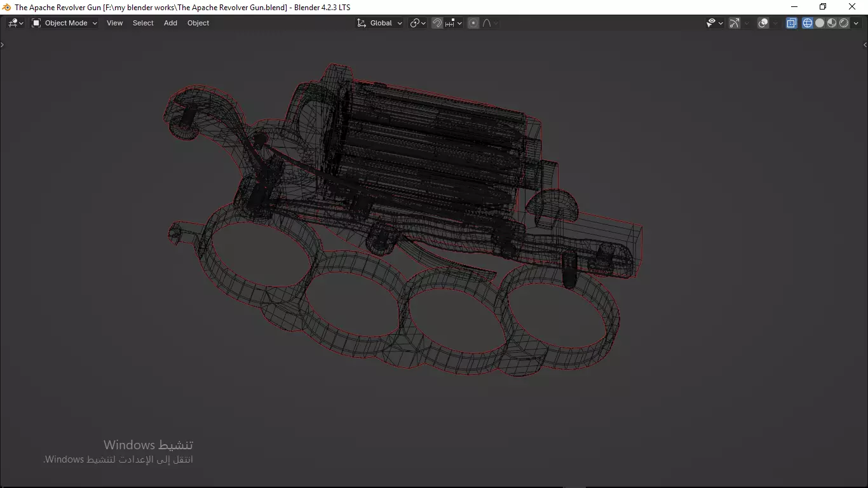Image resolution: width=868 pixels, height=488 pixels.
Task: Switch to material preview shading
Action: 832,23
